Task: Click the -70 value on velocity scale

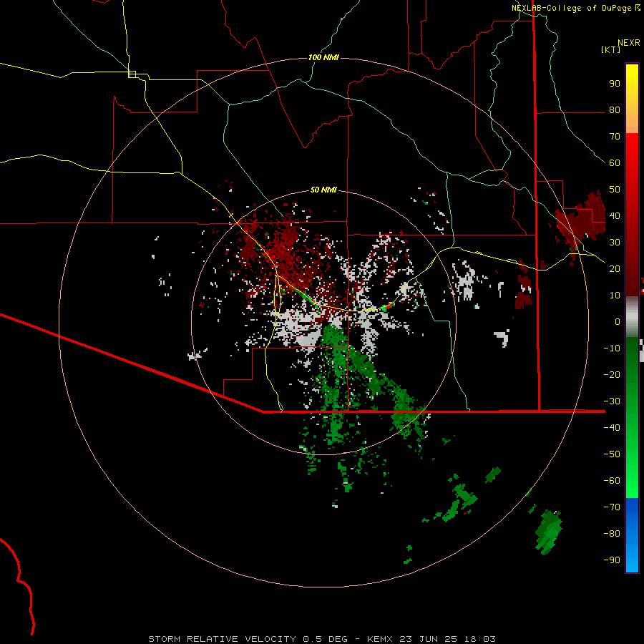Action: pyautogui.click(x=612, y=507)
